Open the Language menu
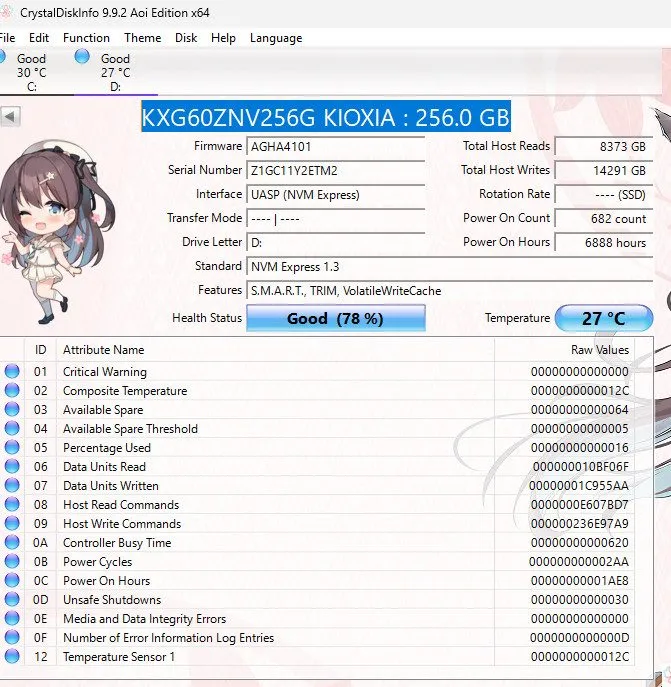 click(276, 38)
